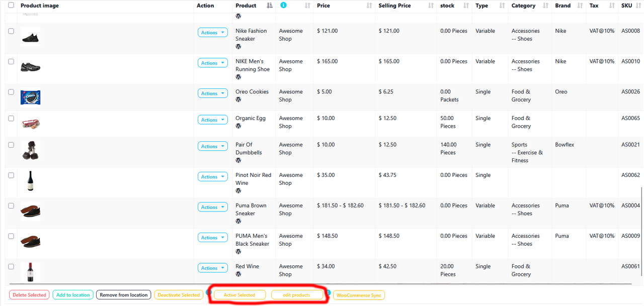The width and height of the screenshot is (644, 306).
Task: Open the Nike Fashion Sneaker product thumbnail
Action: 30,37
